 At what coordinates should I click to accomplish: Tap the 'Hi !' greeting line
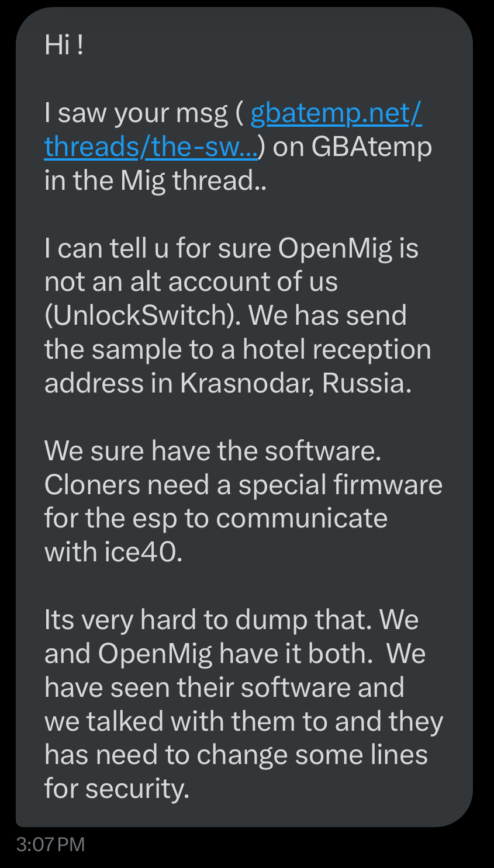click(64, 44)
